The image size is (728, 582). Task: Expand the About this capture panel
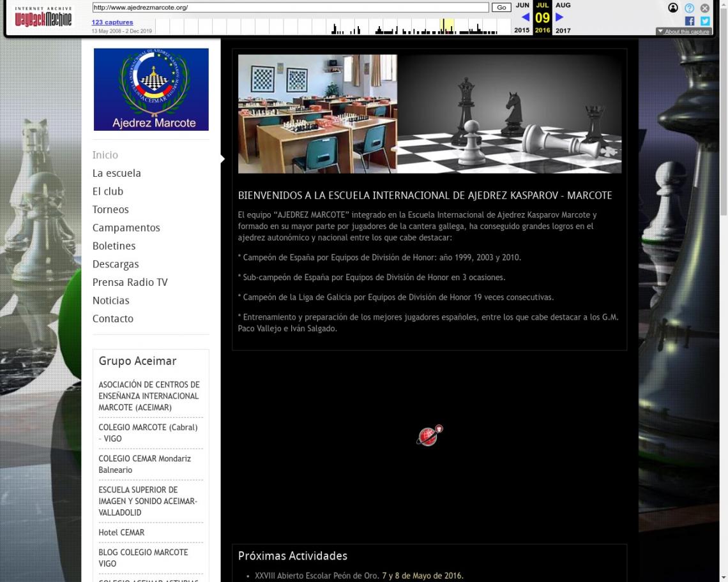coord(683,31)
